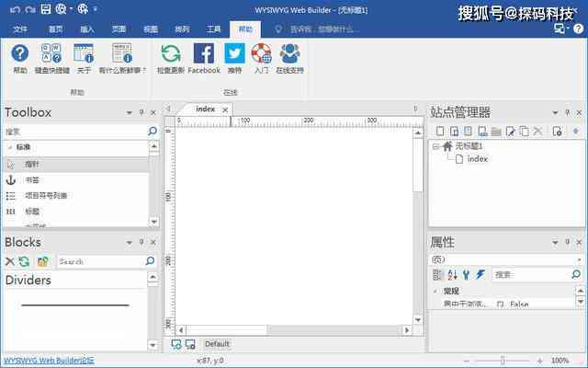Click the undo arrow in title bar
588x368 pixels.
[x=15, y=9]
